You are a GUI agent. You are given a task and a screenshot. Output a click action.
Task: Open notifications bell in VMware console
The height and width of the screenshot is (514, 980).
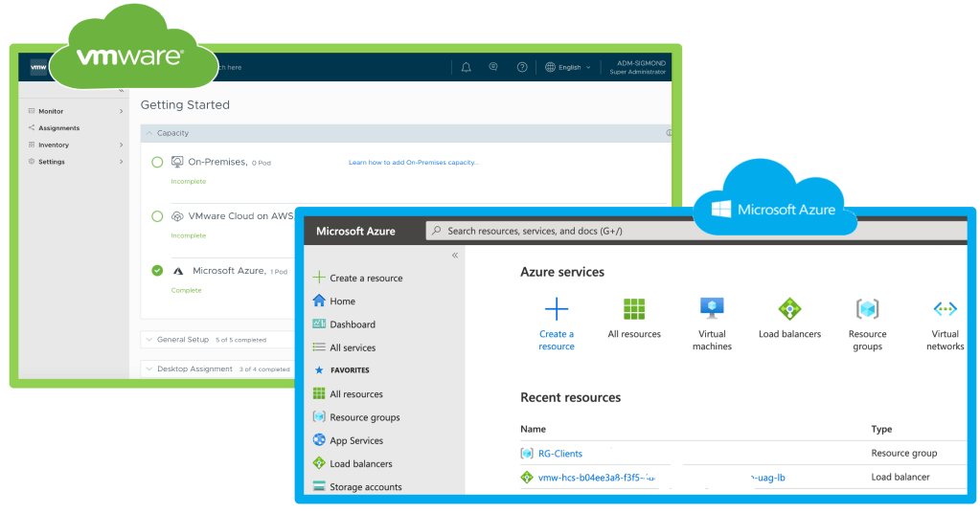coord(466,67)
